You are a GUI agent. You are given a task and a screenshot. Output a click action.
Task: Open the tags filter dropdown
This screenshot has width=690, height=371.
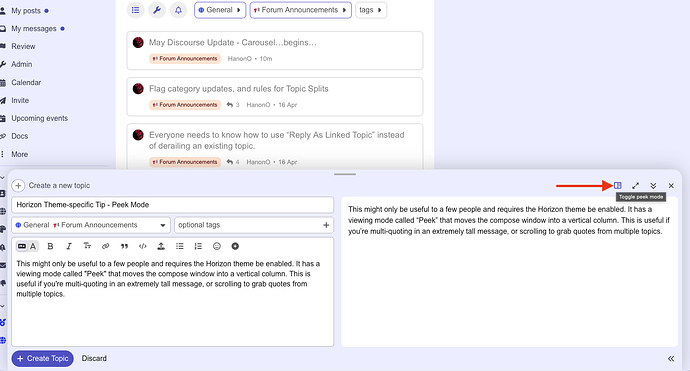[371, 10]
